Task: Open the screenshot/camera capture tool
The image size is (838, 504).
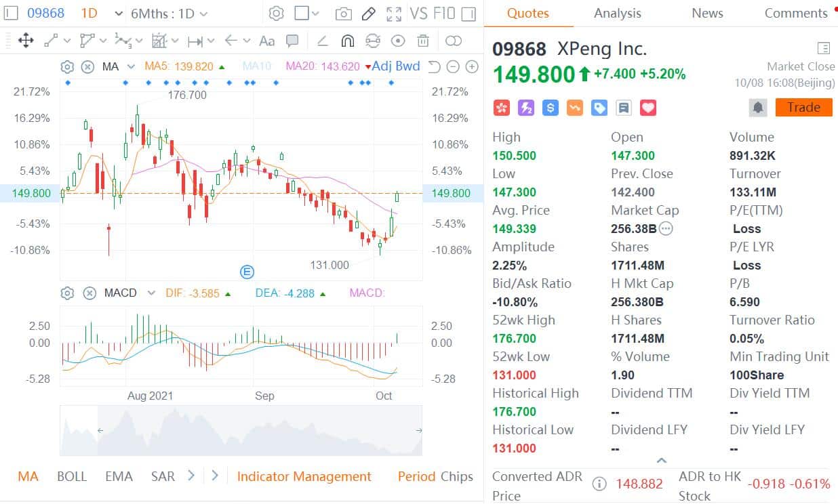Action: coord(342,13)
